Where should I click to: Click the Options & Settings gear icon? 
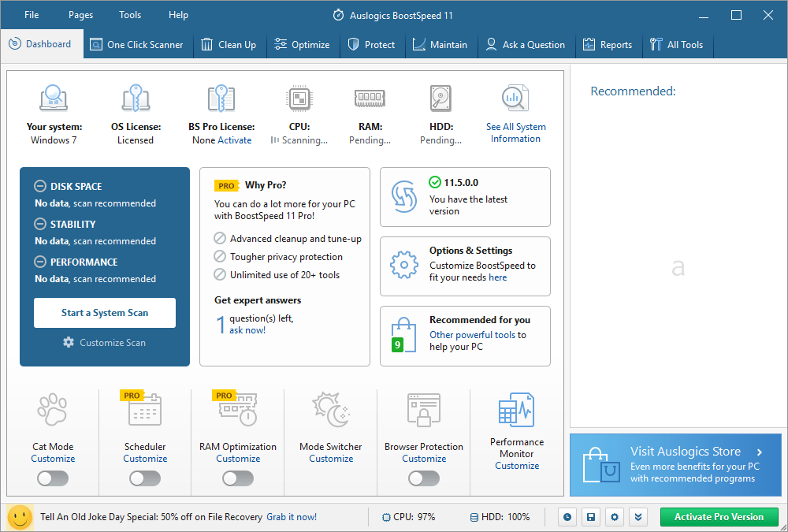pos(404,265)
